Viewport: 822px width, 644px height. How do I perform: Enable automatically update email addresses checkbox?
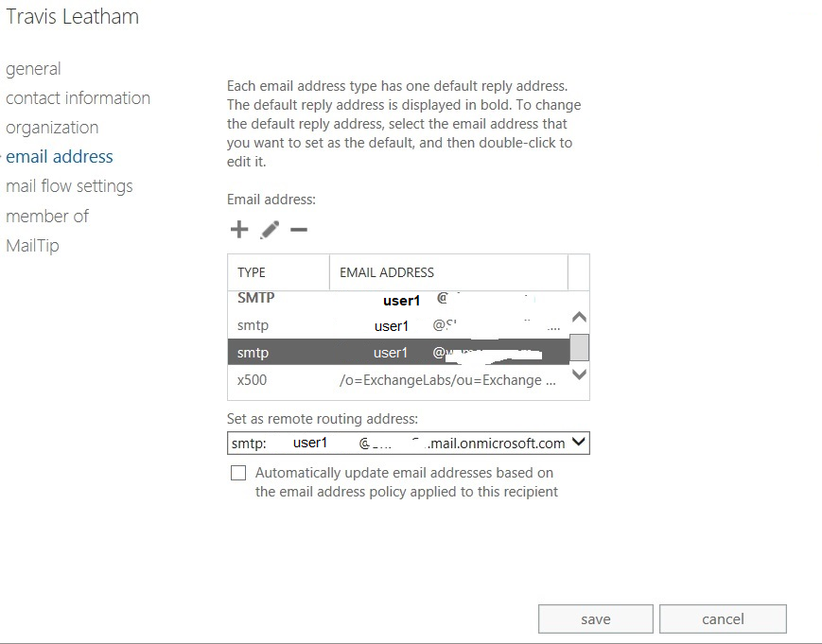[x=238, y=473]
